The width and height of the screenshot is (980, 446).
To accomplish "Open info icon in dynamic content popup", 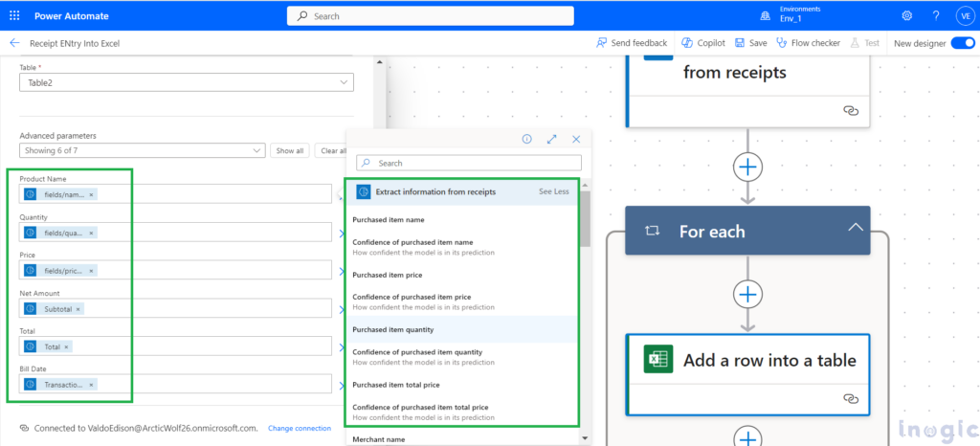I will pos(527,140).
